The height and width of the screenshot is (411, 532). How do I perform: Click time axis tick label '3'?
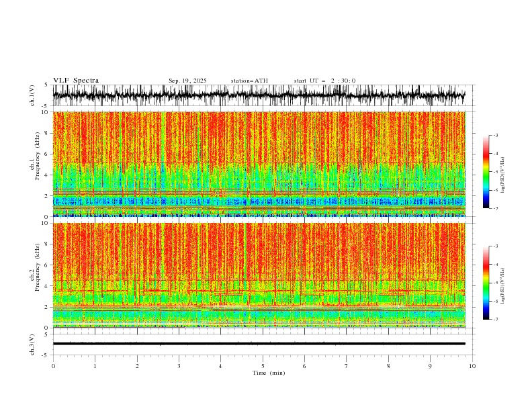click(179, 366)
